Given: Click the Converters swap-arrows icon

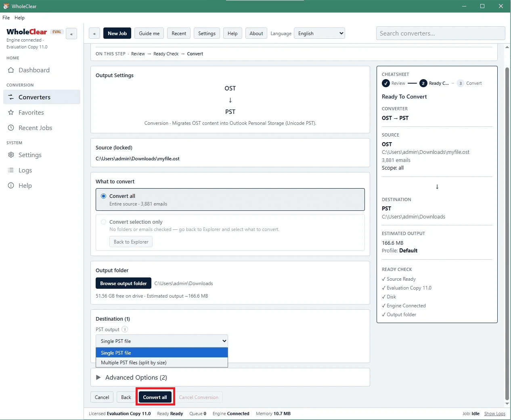Looking at the screenshot, I should point(11,97).
